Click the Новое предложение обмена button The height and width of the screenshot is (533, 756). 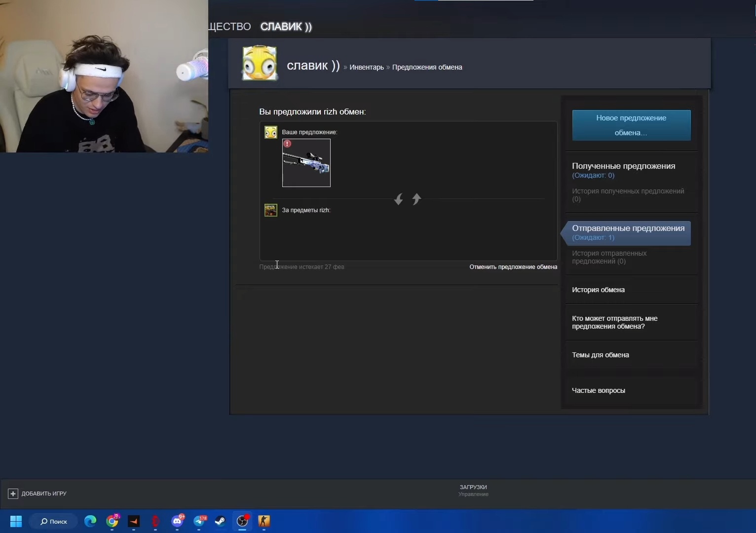click(x=631, y=125)
